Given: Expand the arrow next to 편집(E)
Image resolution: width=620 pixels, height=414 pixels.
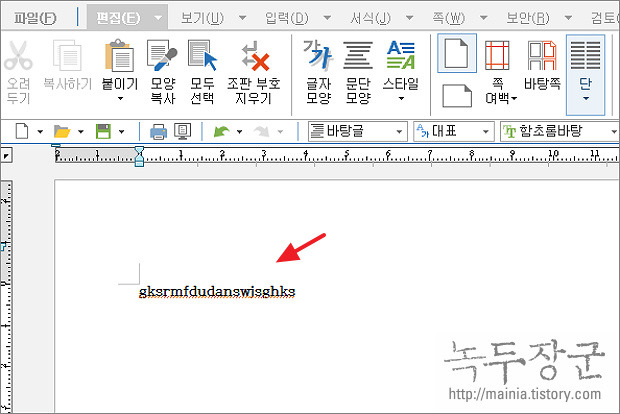Looking at the screenshot, I should [158, 18].
